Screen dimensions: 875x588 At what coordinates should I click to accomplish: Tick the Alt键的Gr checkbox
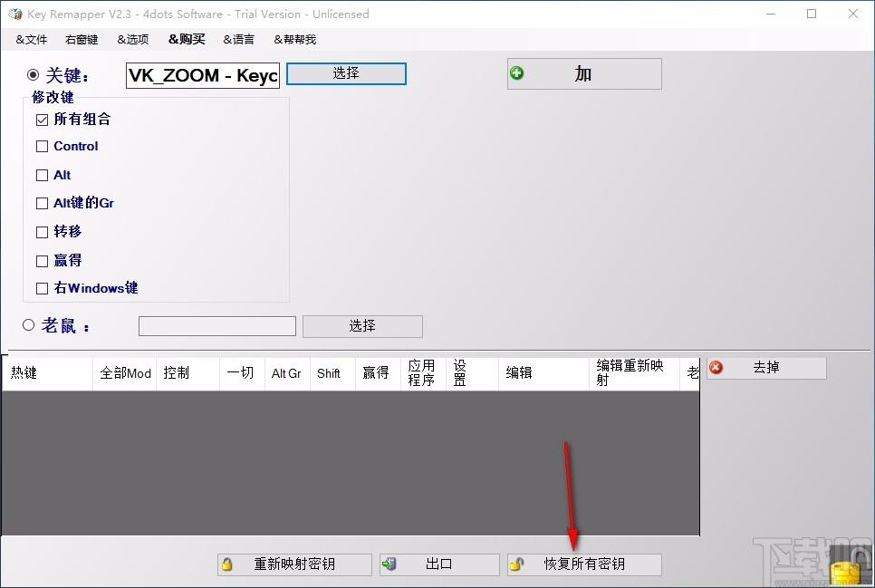click(42, 203)
